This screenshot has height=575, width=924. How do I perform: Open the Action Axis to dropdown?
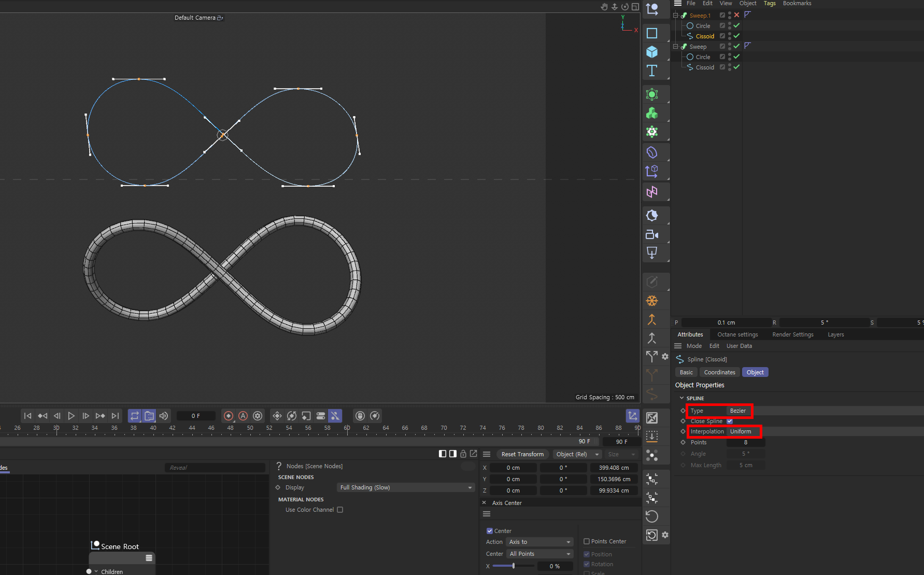pyautogui.click(x=539, y=542)
